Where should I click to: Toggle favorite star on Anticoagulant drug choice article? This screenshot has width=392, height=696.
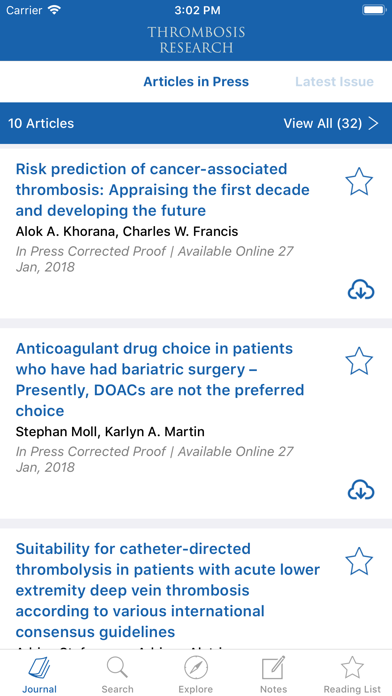pos(359,360)
